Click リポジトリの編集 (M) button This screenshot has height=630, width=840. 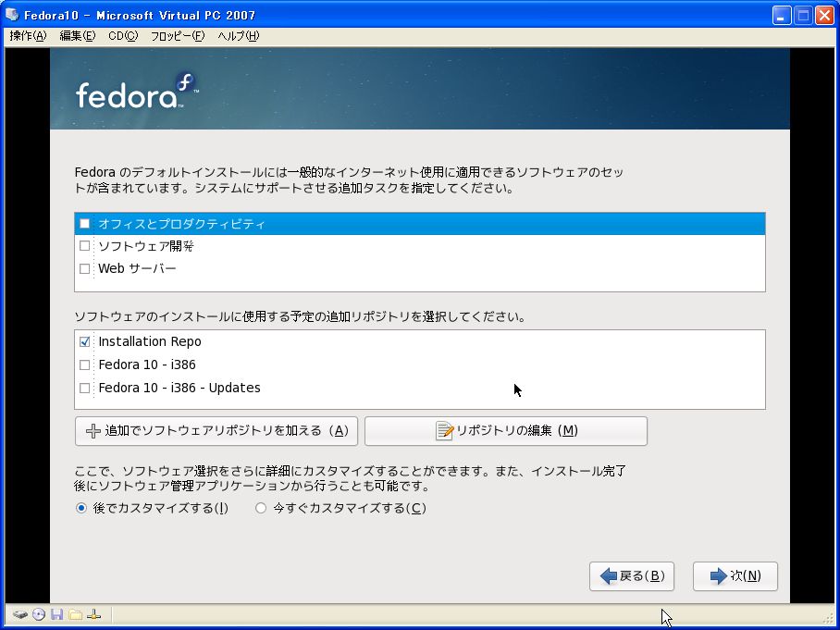tap(506, 431)
